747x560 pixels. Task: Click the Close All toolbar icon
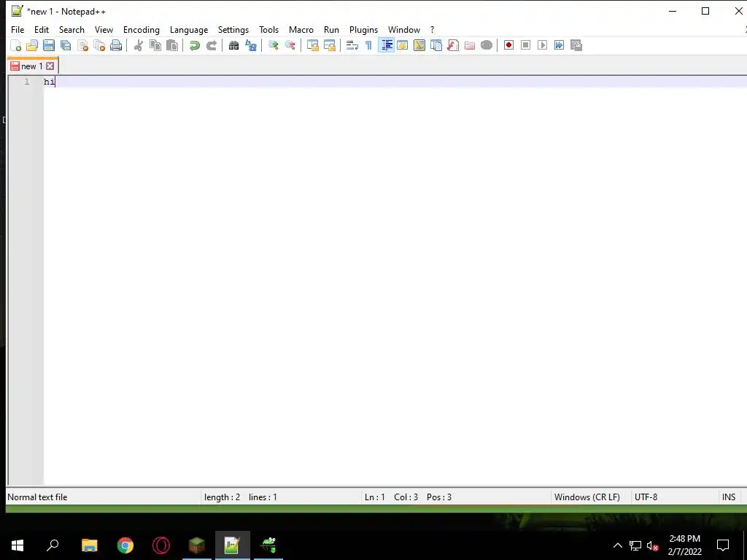(99, 45)
